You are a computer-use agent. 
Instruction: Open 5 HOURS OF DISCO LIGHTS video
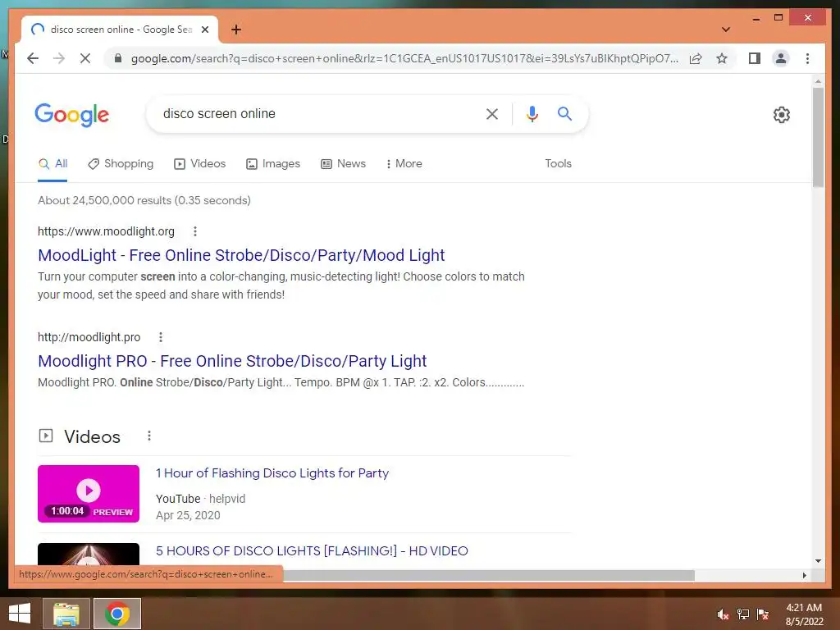point(312,550)
